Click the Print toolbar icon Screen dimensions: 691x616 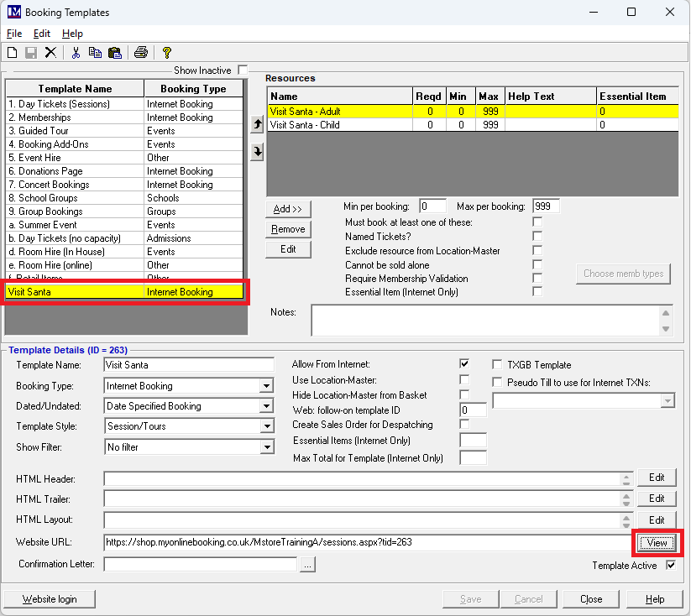pyautogui.click(x=141, y=52)
